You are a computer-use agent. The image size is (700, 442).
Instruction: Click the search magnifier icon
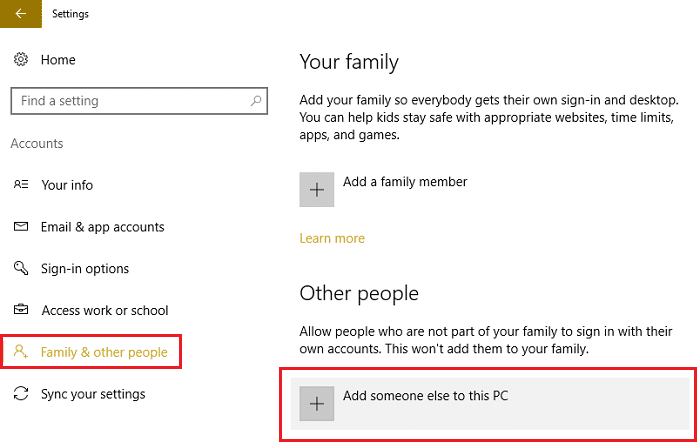pos(257,101)
